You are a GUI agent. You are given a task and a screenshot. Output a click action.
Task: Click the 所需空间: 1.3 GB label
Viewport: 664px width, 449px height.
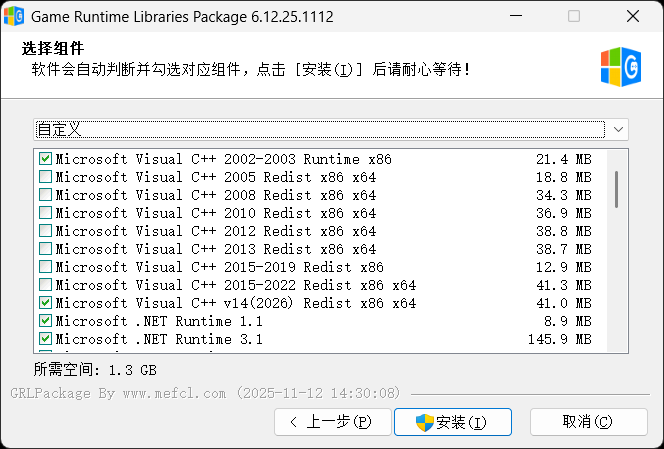coord(95,370)
